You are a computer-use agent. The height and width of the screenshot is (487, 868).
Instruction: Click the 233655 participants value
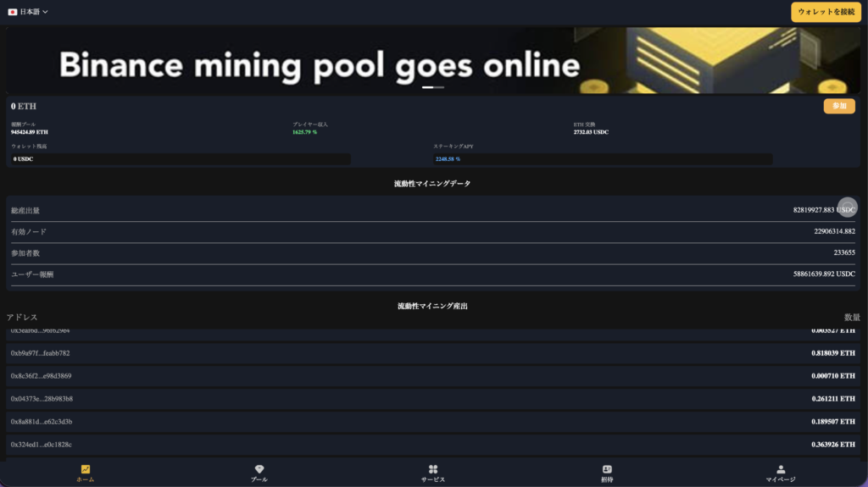coord(844,252)
